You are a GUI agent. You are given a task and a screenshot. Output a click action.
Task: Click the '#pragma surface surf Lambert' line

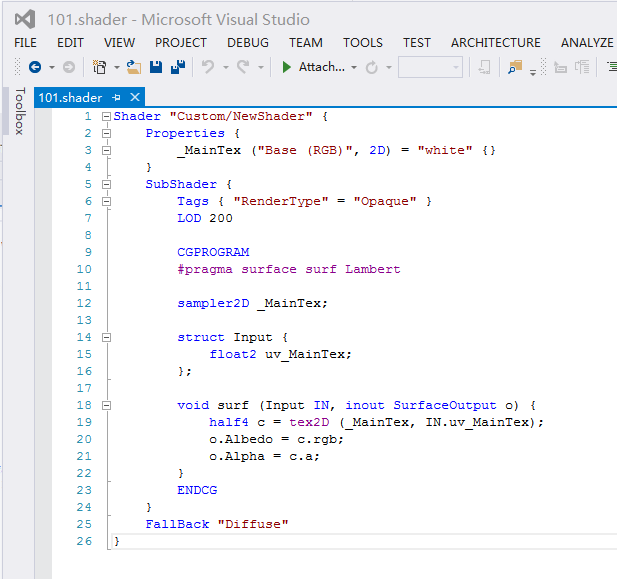[289, 269]
